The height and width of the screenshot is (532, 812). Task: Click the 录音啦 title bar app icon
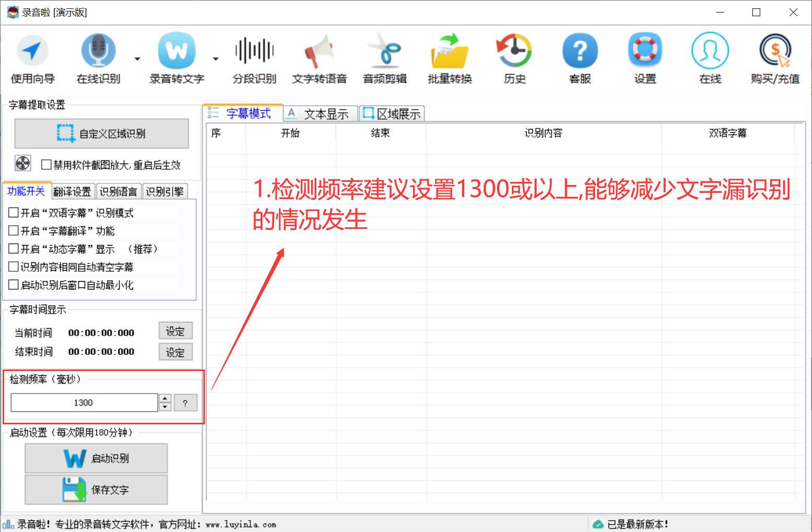pos(13,13)
